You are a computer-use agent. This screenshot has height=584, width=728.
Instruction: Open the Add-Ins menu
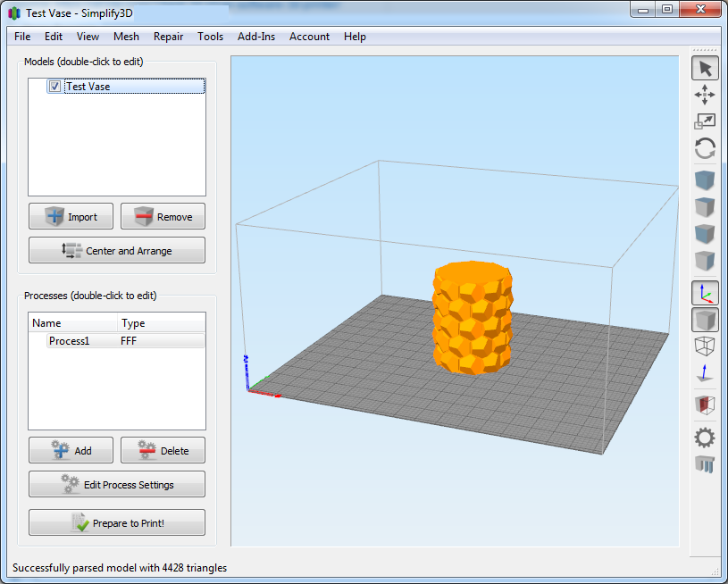[x=256, y=37]
